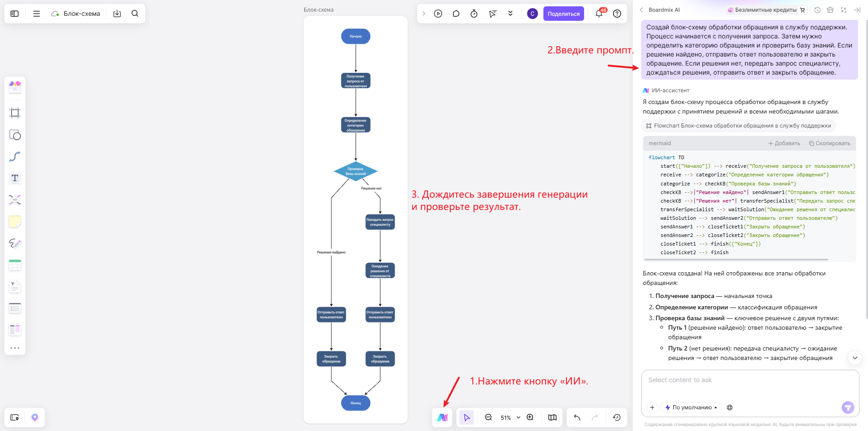Viewport: 868px width, 431px height.
Task: Select the connector line tool
Action: point(15,156)
